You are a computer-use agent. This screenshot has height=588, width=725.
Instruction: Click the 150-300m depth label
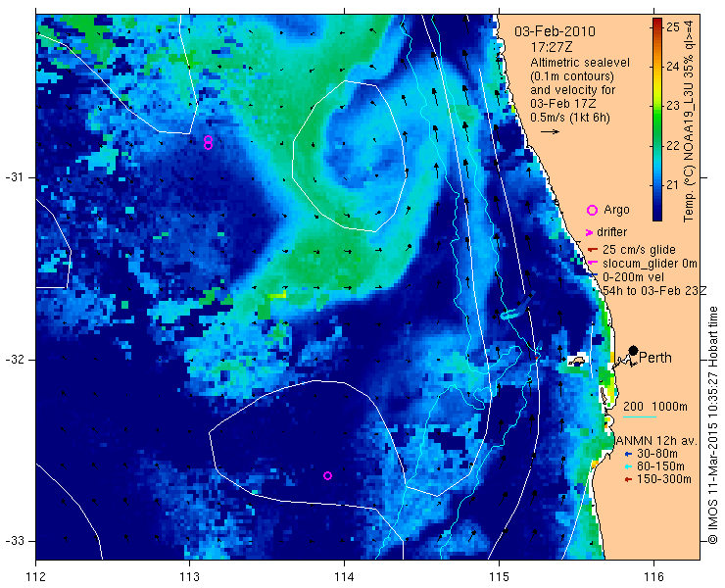[664, 480]
